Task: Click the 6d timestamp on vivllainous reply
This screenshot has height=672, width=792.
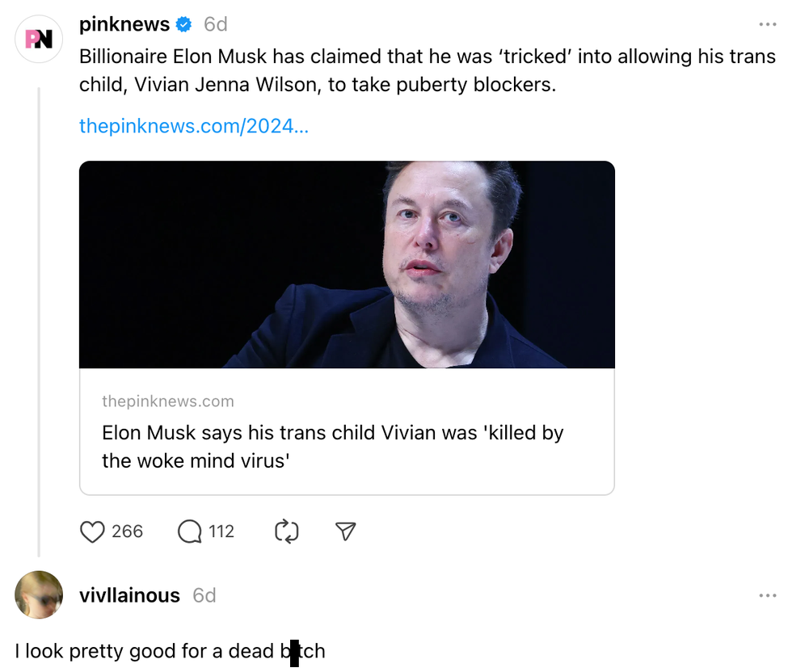Action: (x=204, y=596)
